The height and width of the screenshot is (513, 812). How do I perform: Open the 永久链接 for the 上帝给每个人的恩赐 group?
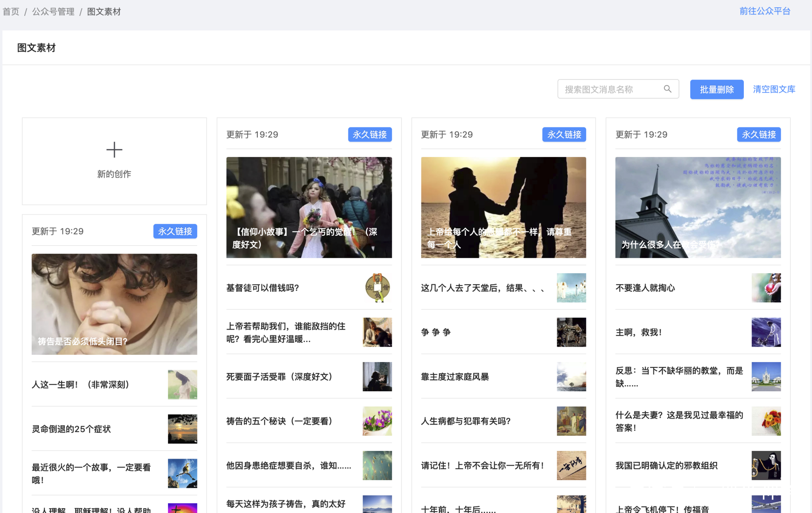[564, 134]
